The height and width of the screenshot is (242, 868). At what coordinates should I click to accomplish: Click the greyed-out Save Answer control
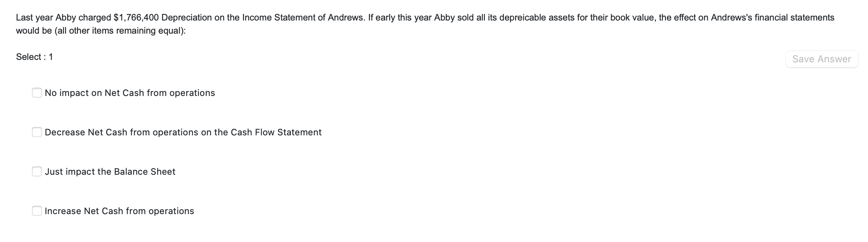[822, 59]
